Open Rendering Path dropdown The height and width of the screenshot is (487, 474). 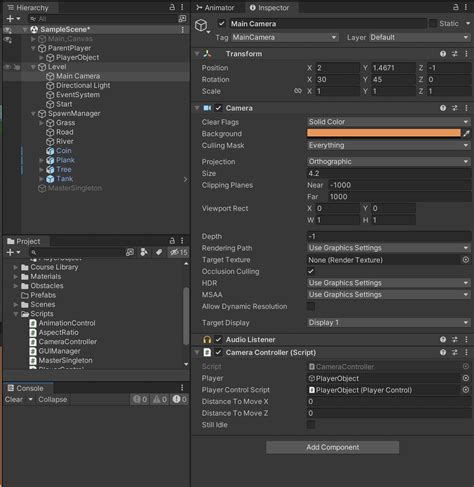(388, 248)
